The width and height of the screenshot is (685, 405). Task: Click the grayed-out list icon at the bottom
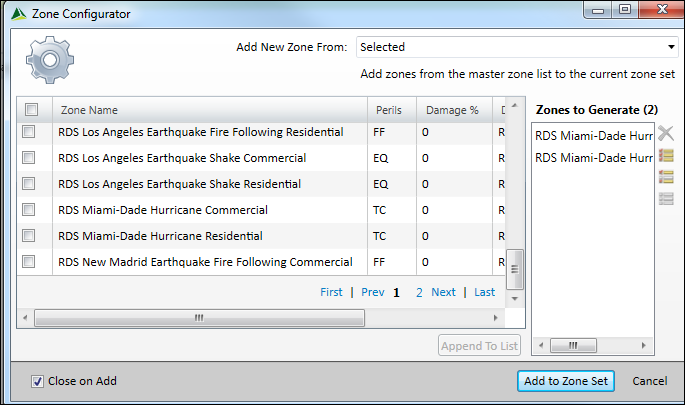(x=666, y=199)
